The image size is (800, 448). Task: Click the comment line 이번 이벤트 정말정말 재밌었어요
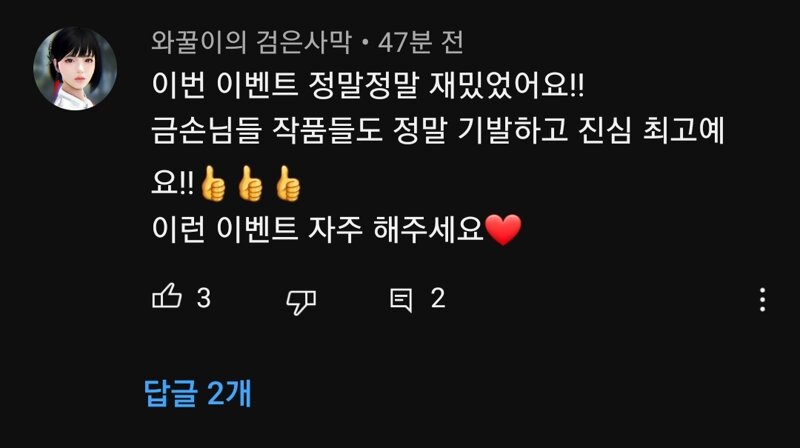tap(368, 85)
